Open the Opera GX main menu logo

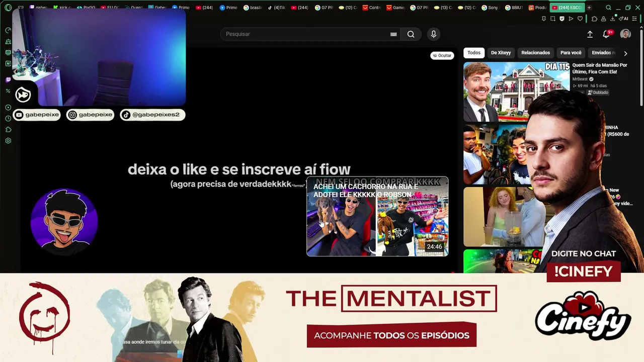pos(8,8)
